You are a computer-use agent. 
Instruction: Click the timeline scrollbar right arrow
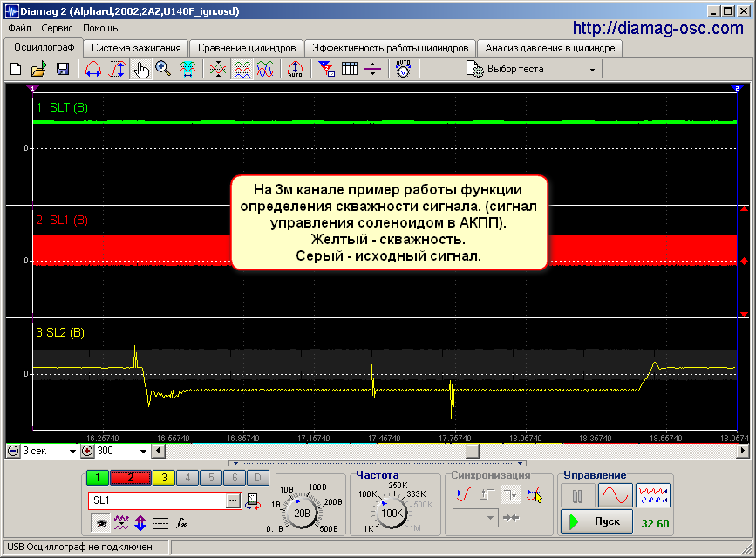[x=743, y=451]
